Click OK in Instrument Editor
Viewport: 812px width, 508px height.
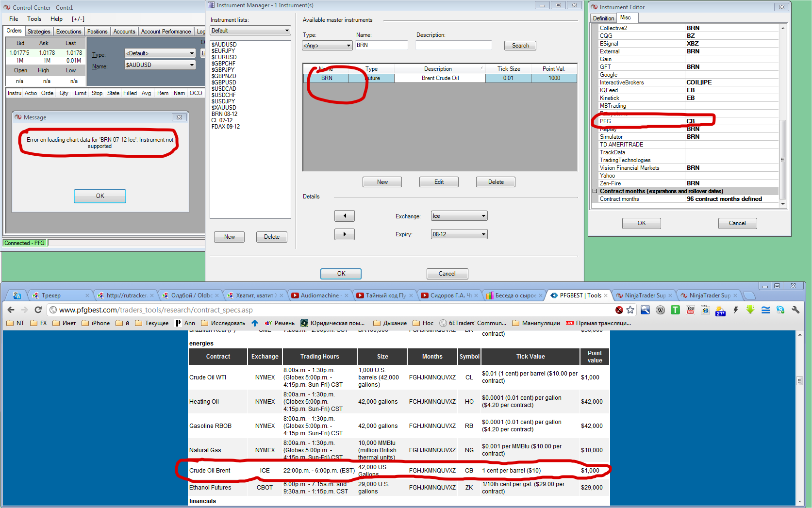[642, 223]
